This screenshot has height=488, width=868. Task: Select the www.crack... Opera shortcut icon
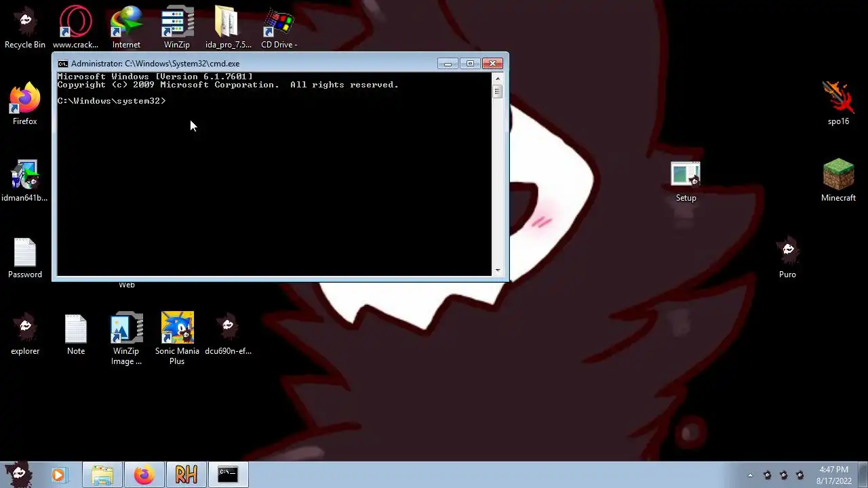pos(75,27)
